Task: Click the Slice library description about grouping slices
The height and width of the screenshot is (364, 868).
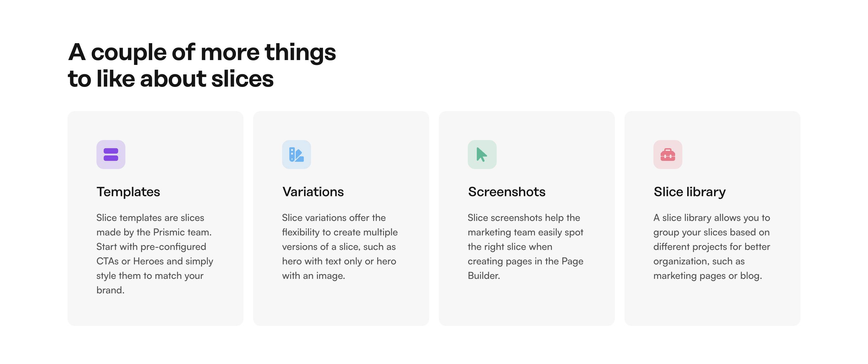Action: point(712,247)
